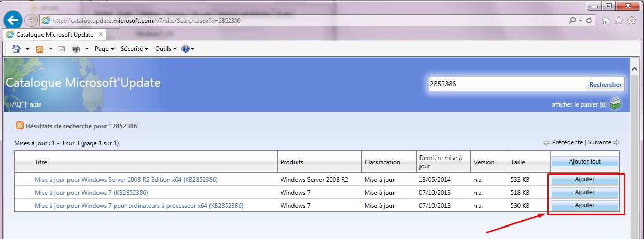Select the Catalogue Microsoft Update tab
This screenshot has width=644, height=239.
54,35
